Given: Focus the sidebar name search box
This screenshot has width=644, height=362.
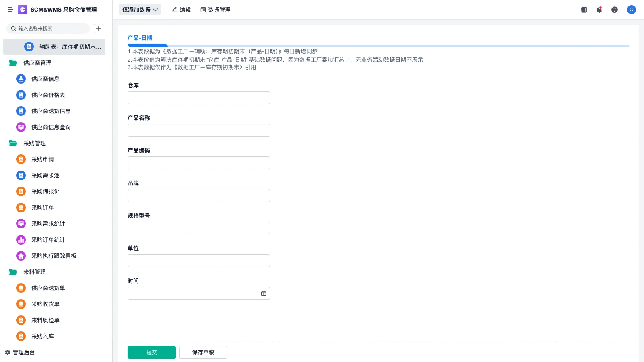Looking at the screenshot, I should (48, 29).
